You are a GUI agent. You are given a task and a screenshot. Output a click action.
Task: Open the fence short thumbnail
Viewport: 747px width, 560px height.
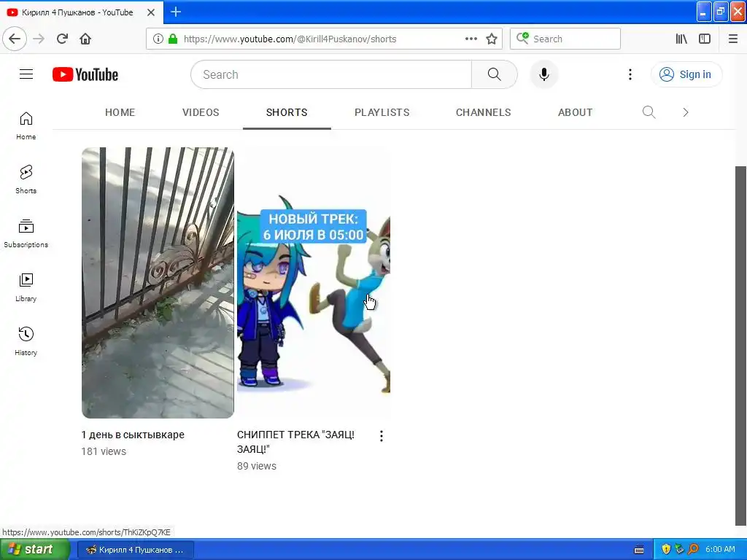pyautogui.click(x=158, y=283)
